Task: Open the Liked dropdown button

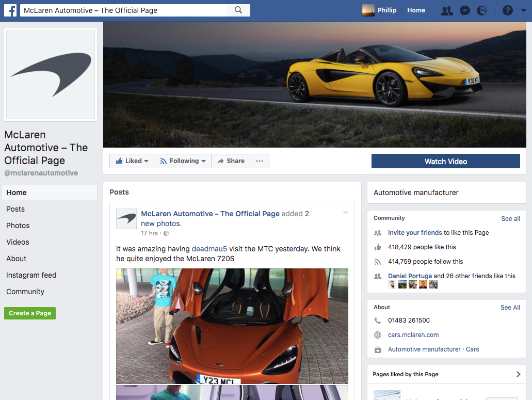Action: pos(132,161)
